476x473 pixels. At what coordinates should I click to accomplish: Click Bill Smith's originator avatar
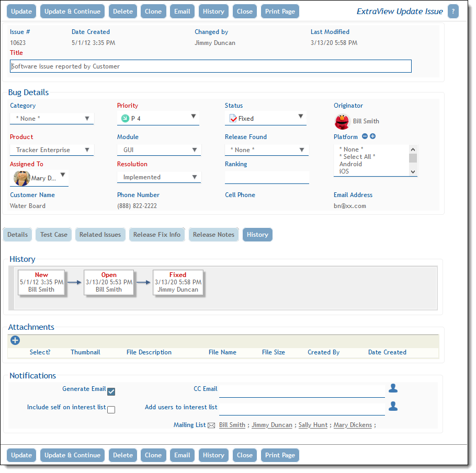click(x=342, y=121)
